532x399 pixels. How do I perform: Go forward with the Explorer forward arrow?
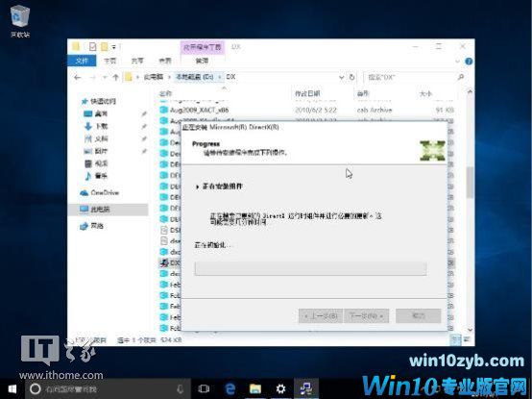click(x=92, y=78)
